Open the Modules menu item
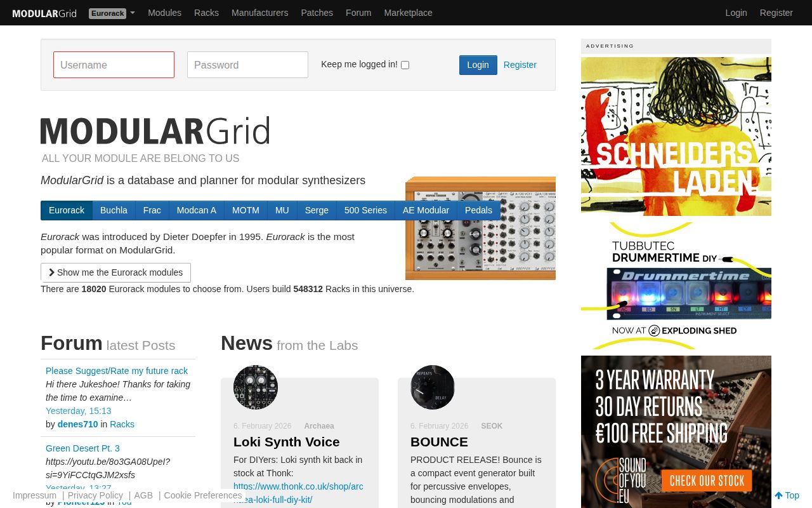The width and height of the screenshot is (812, 508). click(x=164, y=13)
